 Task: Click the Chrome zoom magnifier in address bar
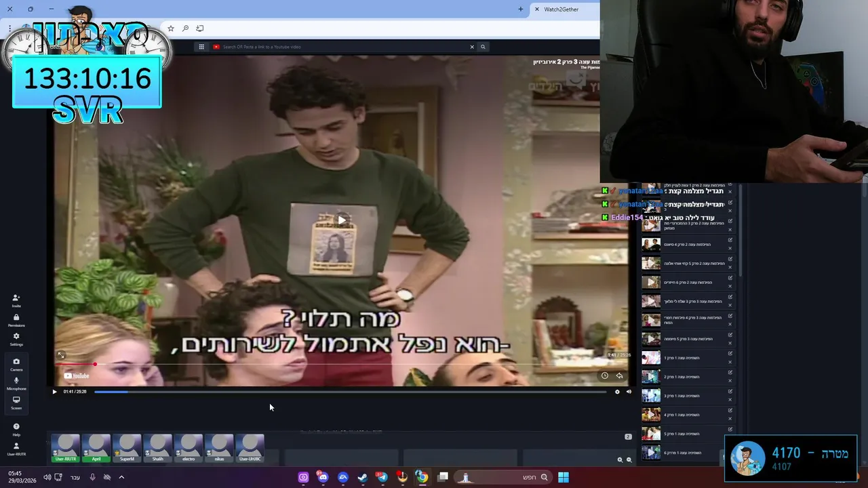pos(185,28)
